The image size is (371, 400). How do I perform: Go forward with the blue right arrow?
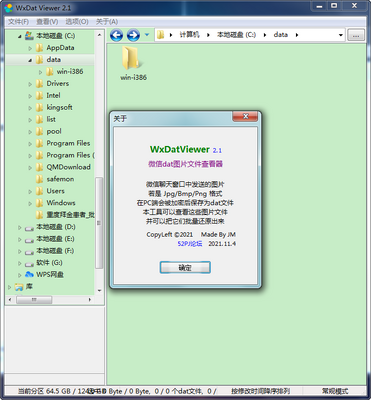pos(133,35)
